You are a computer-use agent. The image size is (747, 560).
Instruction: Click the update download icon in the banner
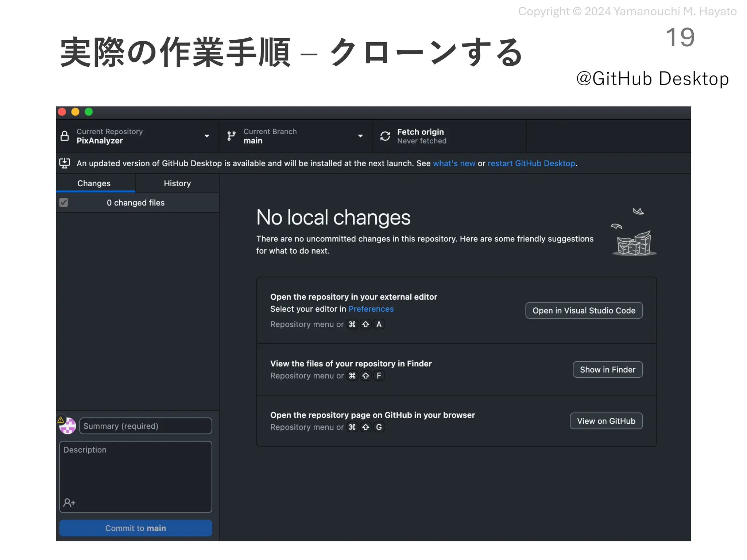pos(65,163)
